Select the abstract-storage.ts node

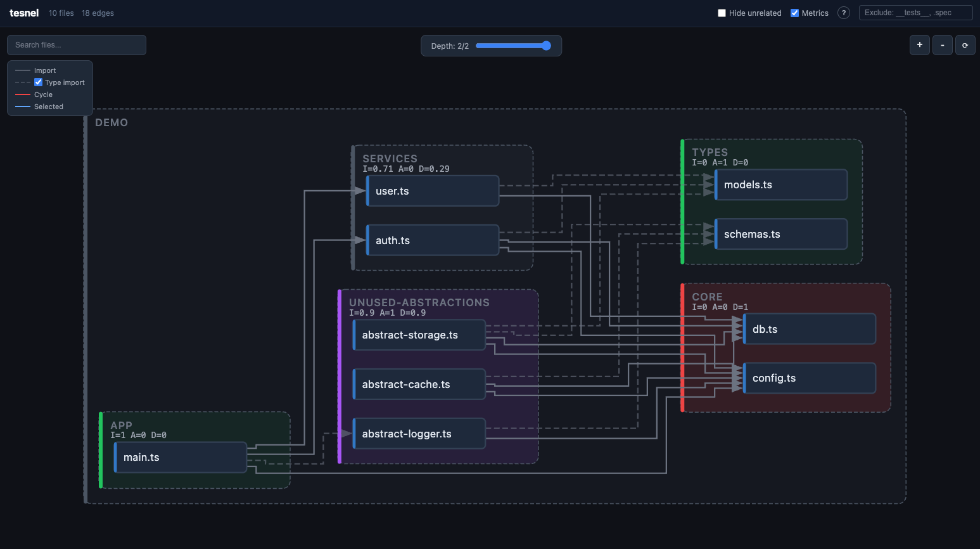tap(419, 335)
